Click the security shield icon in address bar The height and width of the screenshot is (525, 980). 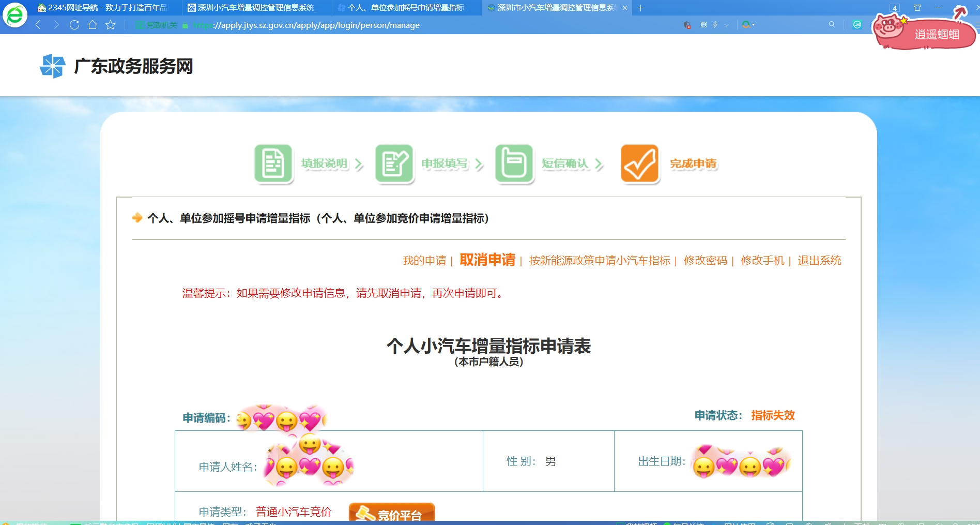(687, 25)
